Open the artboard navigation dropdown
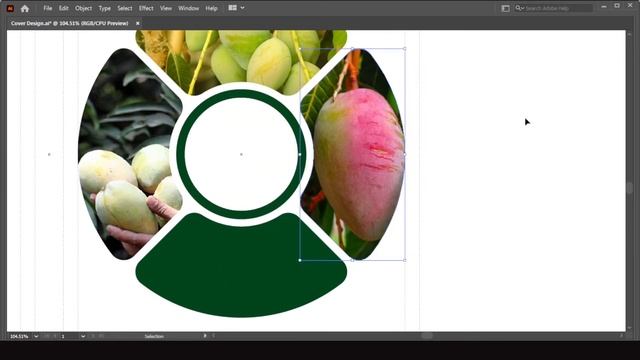This screenshot has height=360, width=640. point(83,336)
